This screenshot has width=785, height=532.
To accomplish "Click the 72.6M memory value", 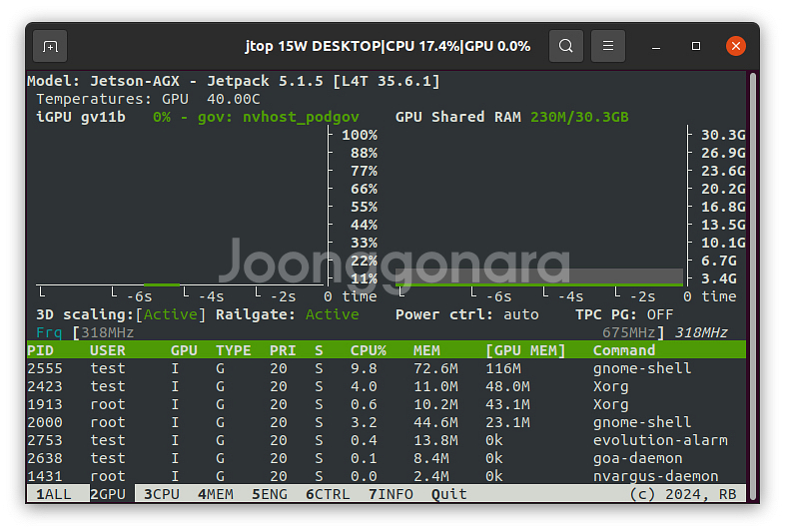I will pos(435,369).
